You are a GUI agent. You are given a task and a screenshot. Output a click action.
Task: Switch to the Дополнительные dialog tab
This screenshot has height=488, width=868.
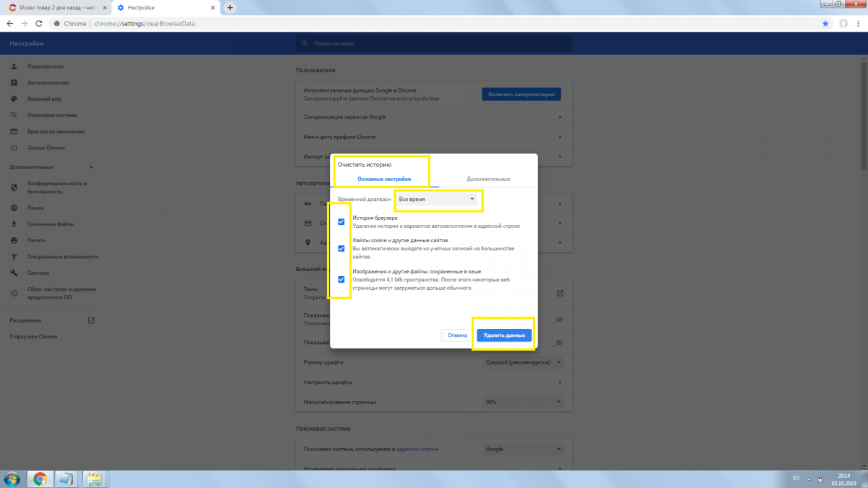pyautogui.click(x=488, y=179)
